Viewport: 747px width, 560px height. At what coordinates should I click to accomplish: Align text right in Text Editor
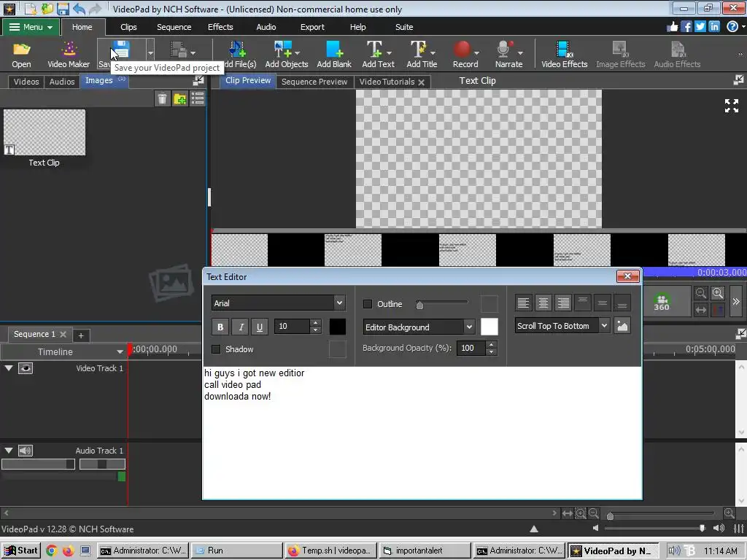[563, 303]
